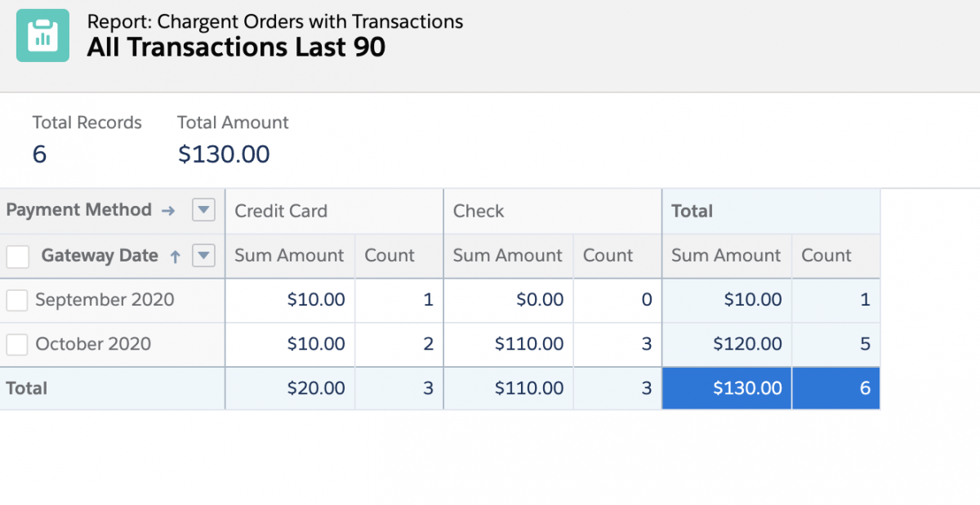Click the Payment Method right arrow icon
Screen dimensions: 980x505
168,211
